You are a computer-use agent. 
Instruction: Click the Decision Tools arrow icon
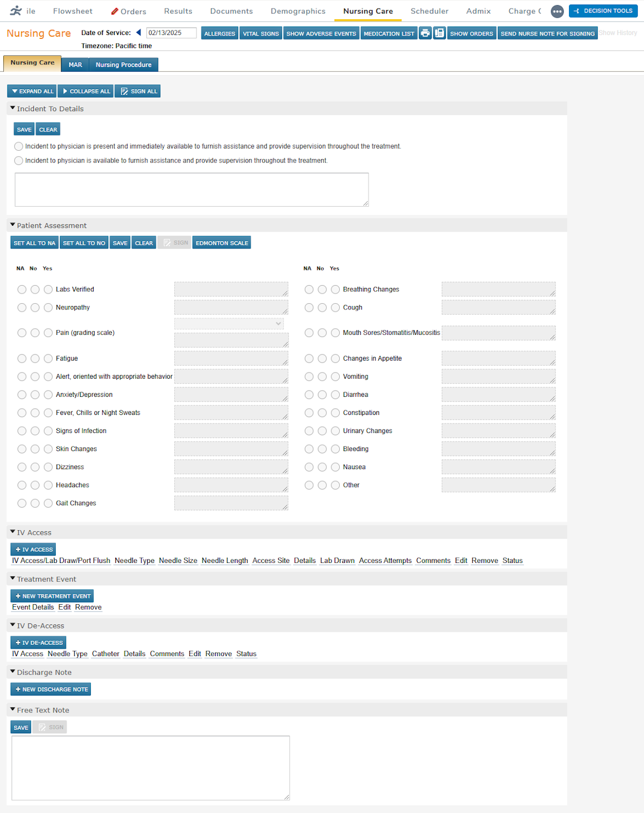click(x=577, y=11)
